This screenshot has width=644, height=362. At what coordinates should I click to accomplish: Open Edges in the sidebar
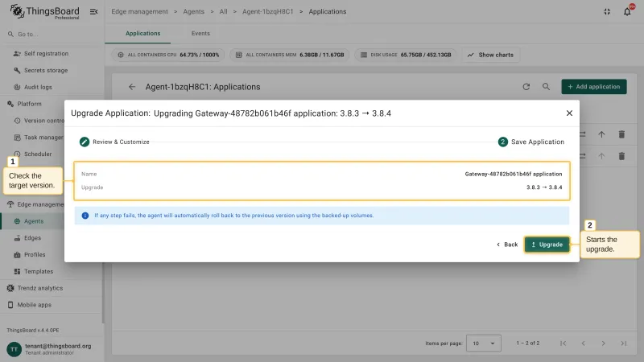pyautogui.click(x=34, y=237)
